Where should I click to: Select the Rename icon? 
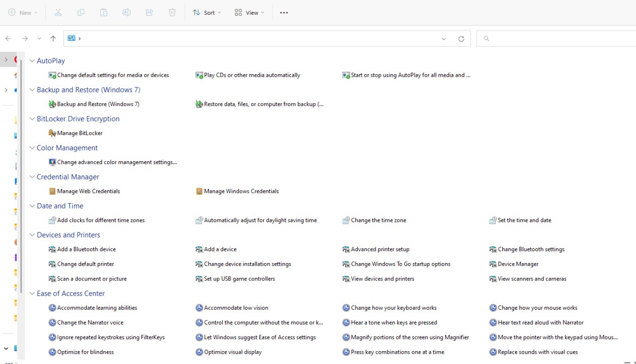click(x=126, y=12)
